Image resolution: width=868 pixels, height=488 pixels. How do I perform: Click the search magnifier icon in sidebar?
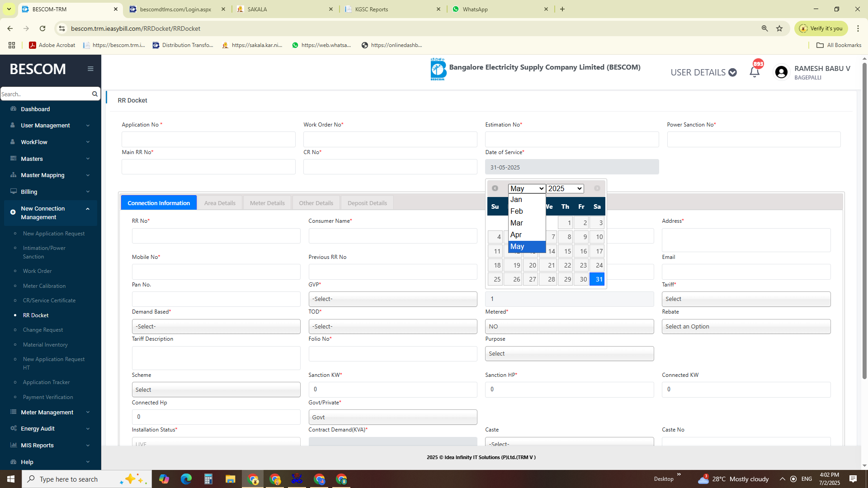[94, 94]
